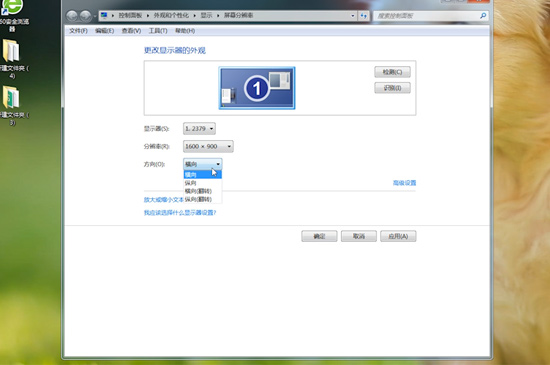
Task: Click the computer icon in address bar
Action: (x=104, y=15)
